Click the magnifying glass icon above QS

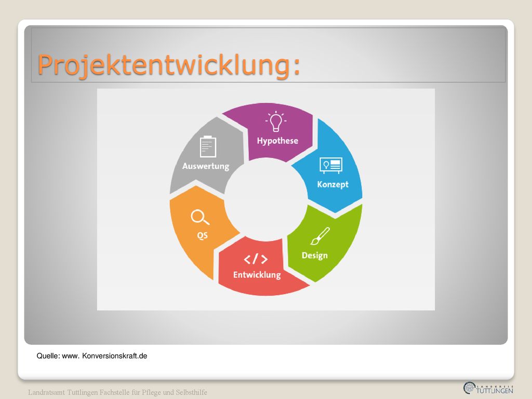click(200, 217)
